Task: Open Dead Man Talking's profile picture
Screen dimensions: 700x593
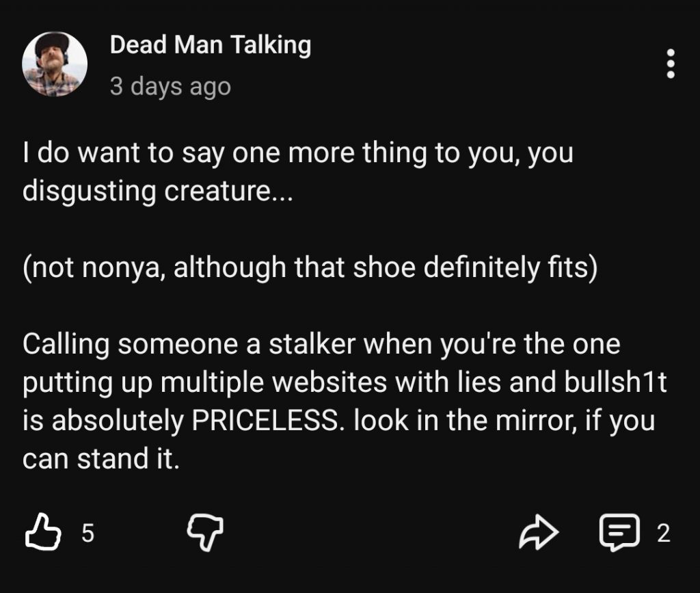Action: (55, 64)
